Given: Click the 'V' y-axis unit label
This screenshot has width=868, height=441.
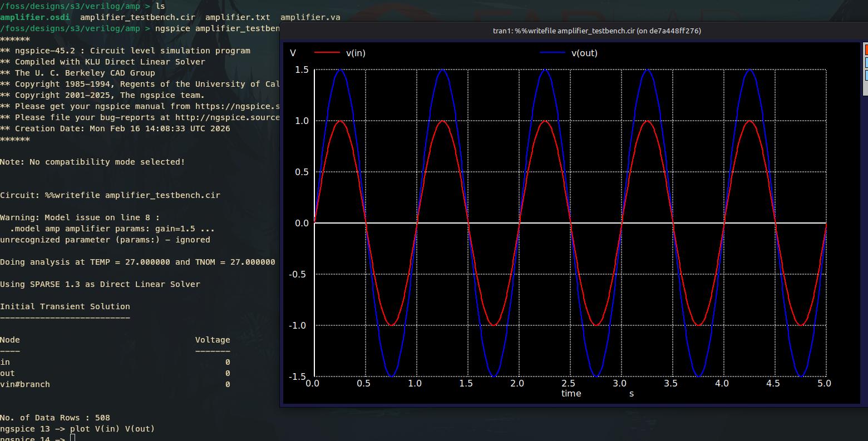Looking at the screenshot, I should pyautogui.click(x=293, y=53).
